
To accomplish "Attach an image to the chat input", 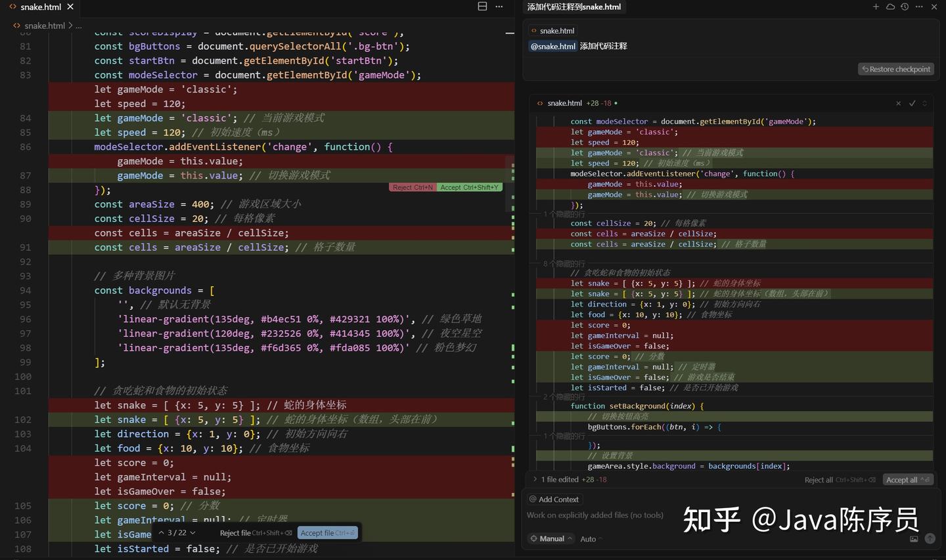I will (x=914, y=539).
